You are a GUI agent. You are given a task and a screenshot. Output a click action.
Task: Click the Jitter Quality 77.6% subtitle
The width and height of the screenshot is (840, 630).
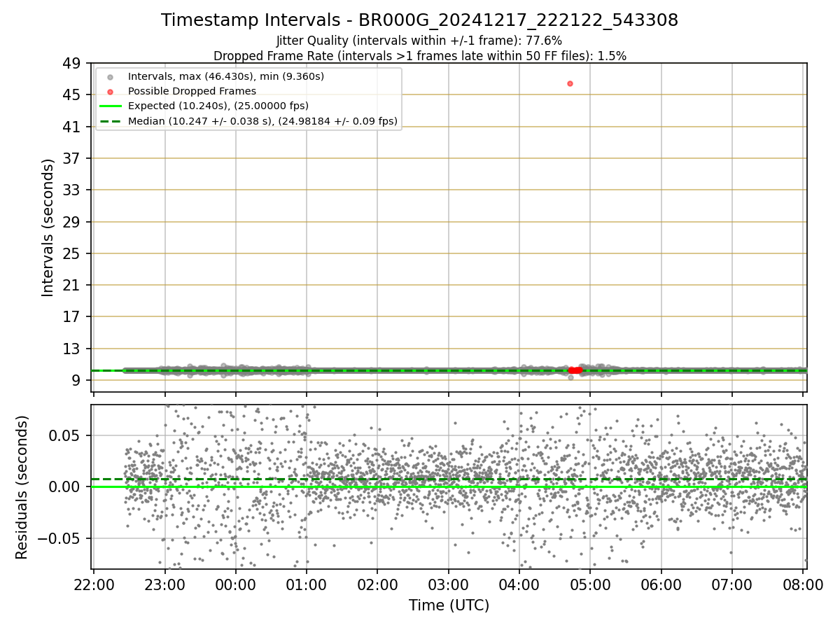(x=419, y=41)
